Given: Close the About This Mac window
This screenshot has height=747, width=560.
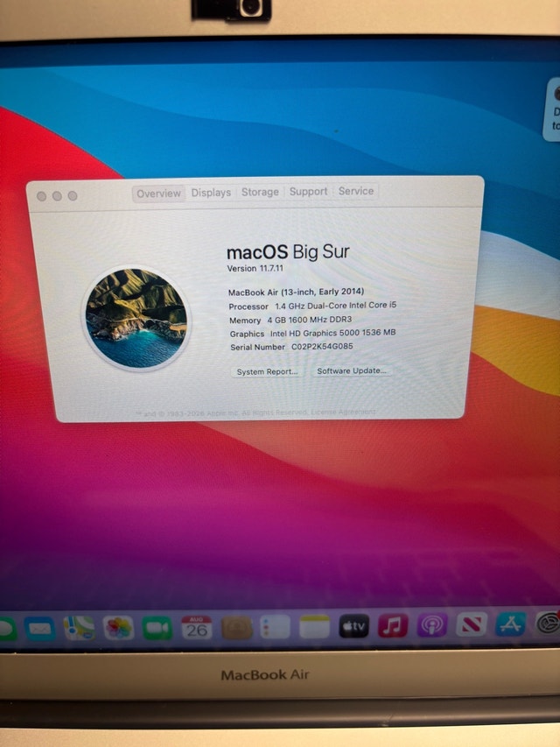Looking at the screenshot, I should [x=41, y=196].
